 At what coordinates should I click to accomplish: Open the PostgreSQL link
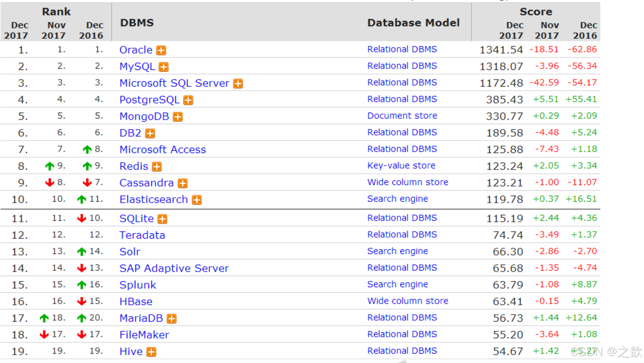tap(149, 100)
